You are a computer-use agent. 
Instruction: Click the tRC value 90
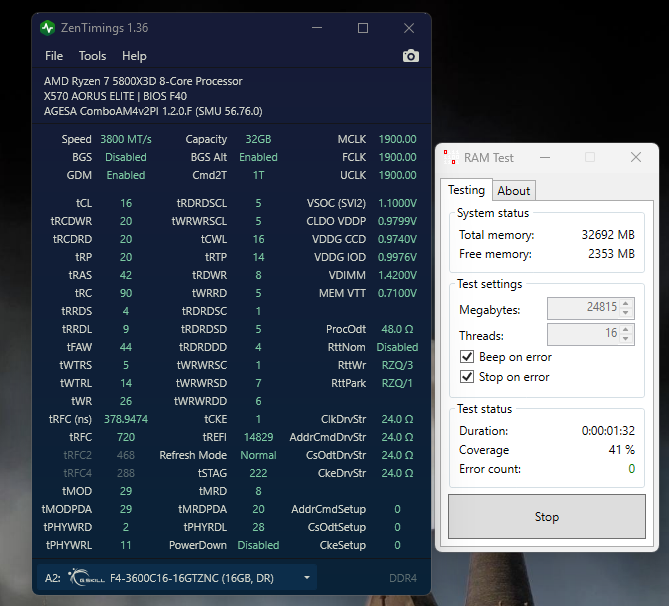(x=126, y=293)
